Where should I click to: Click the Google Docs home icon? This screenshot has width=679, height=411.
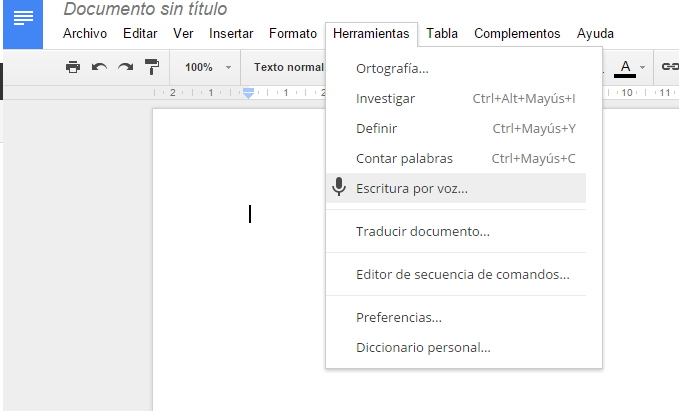22,19
